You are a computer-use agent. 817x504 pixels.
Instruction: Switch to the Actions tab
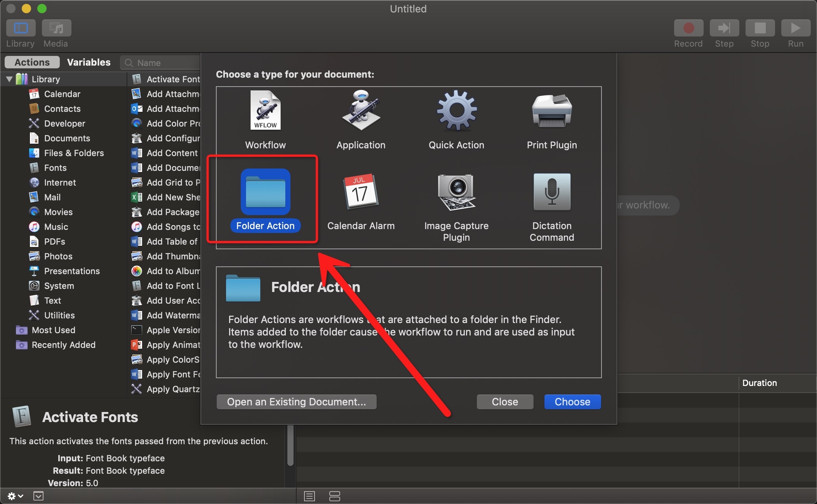point(32,62)
